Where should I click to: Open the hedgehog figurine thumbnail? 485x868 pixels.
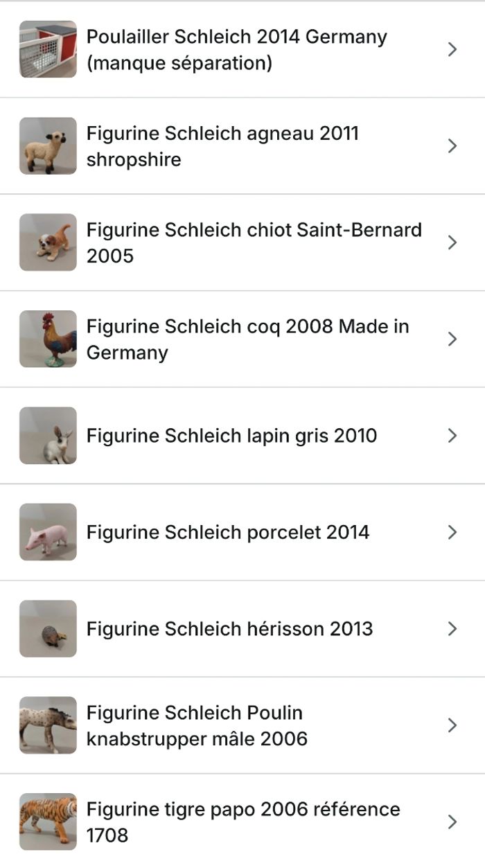48,629
